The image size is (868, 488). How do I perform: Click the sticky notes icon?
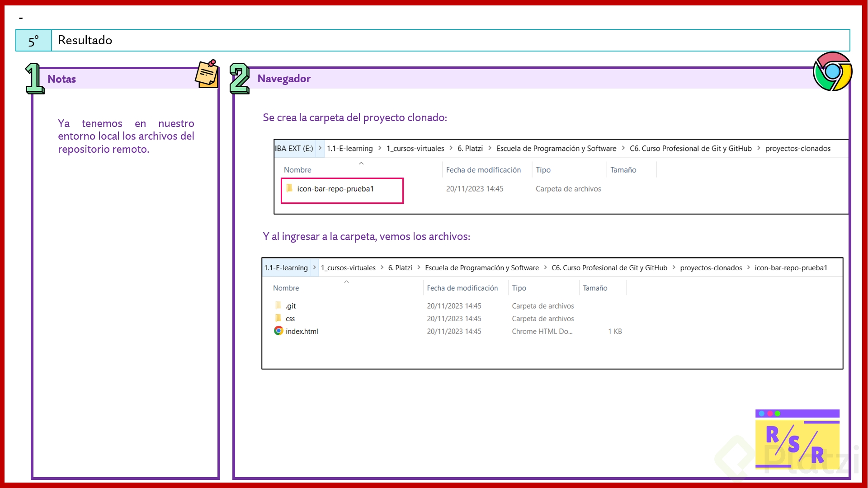tap(207, 74)
